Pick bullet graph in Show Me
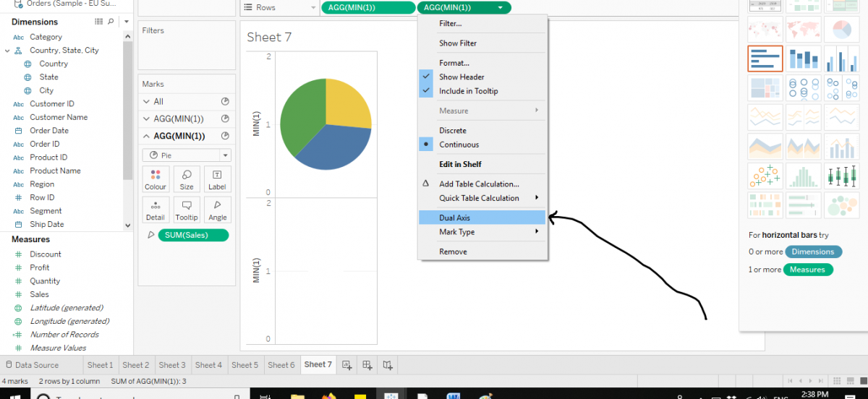This screenshot has height=399, width=868. point(804,205)
